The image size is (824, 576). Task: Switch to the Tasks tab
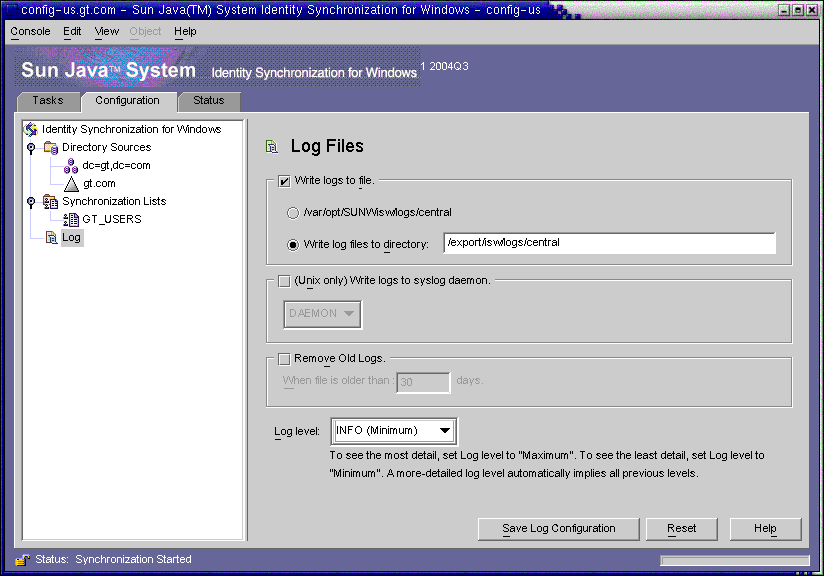point(48,101)
